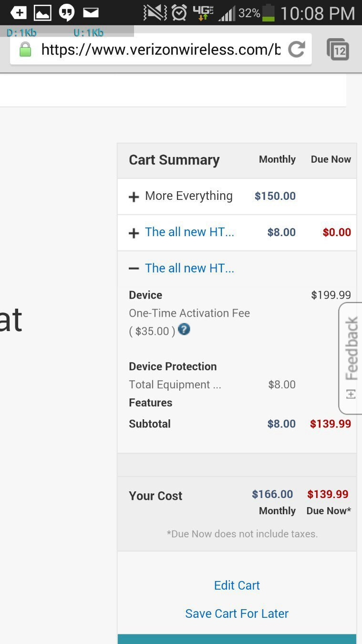Tap the verizonwireless.com URL address field
Viewport: 362px width, 644px height.
161,49
